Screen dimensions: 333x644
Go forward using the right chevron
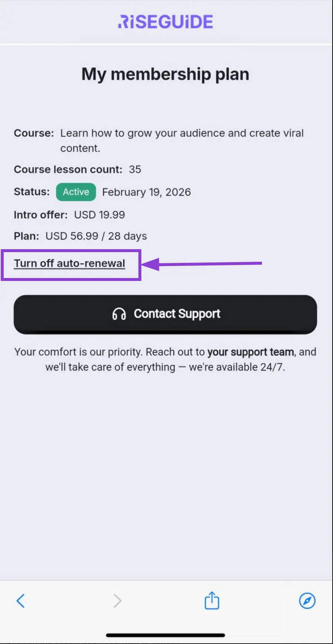tap(117, 601)
